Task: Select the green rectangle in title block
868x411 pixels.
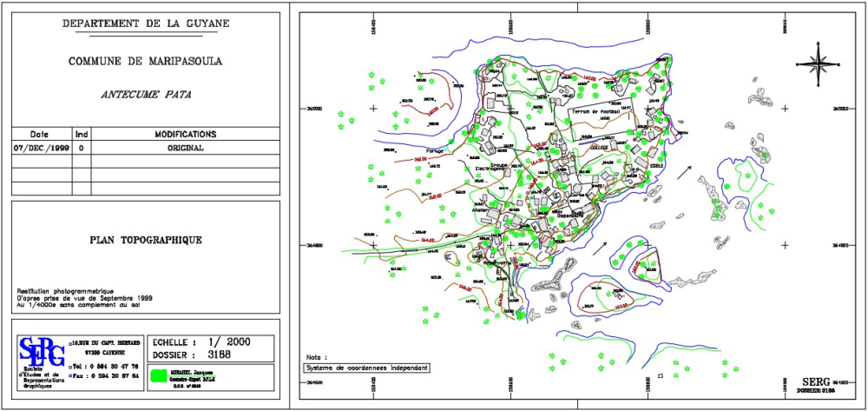Action: click(158, 376)
